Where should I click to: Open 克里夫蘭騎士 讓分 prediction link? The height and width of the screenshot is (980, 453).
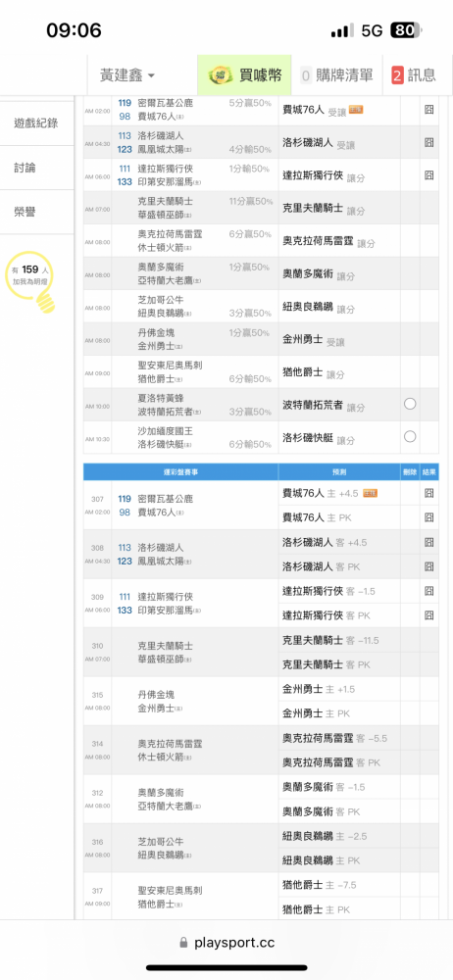pyautogui.click(x=313, y=208)
